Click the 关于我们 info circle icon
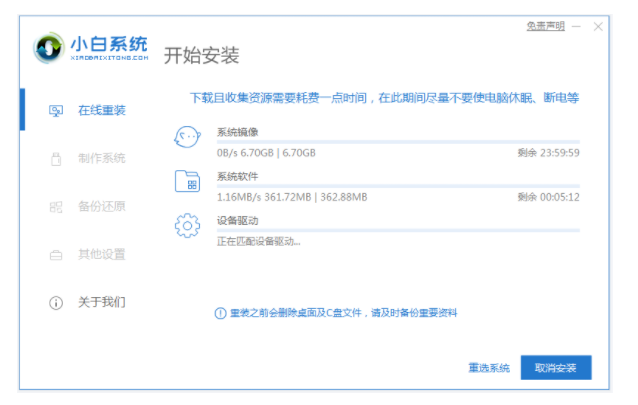Screen dimensions: 638x405 coord(56,303)
